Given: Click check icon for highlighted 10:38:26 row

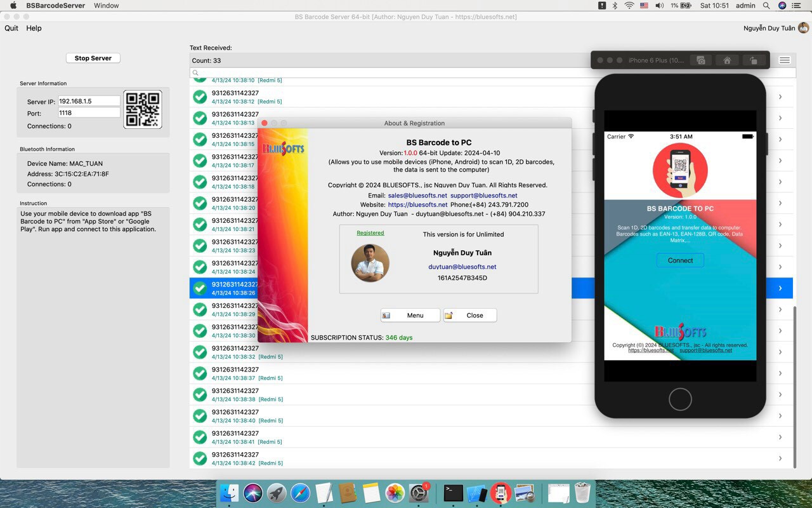Looking at the screenshot, I should click(200, 288).
